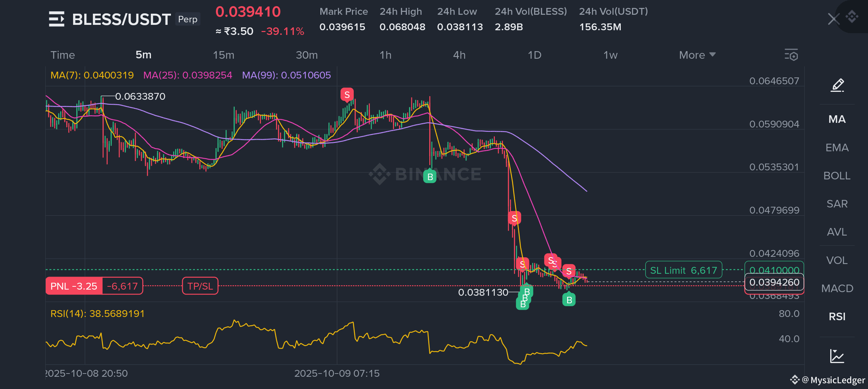868x389 pixels.
Task: Open chart settings icon beside More
Action: [x=791, y=55]
